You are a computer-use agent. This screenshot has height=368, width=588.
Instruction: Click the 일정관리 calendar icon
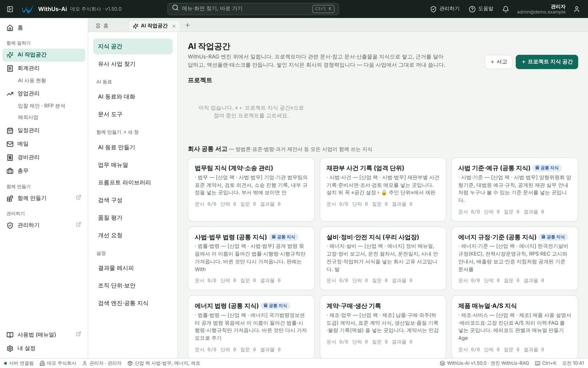10,130
